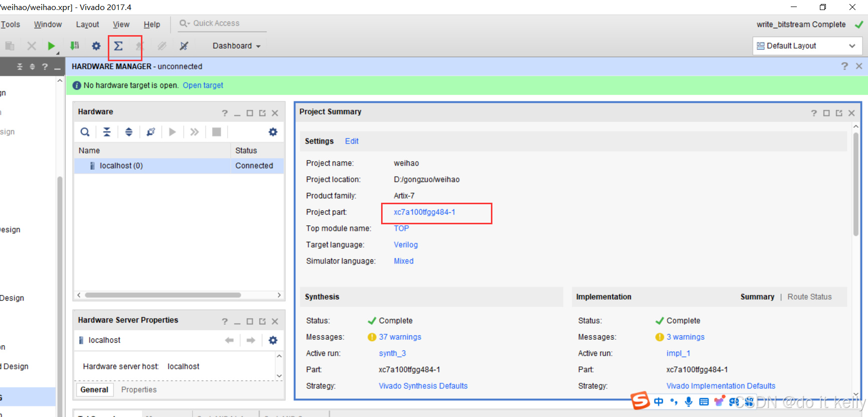Open the Layout menu
The width and height of the screenshot is (868, 417).
87,24
